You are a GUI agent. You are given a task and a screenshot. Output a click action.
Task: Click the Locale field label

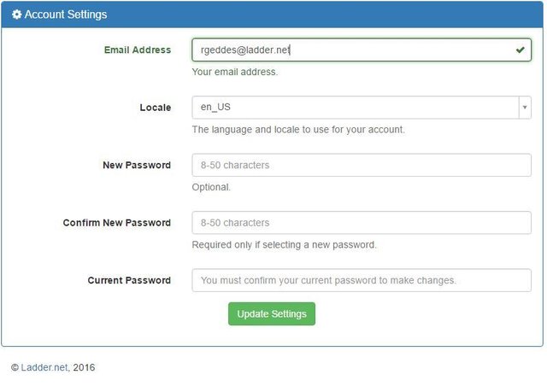point(155,108)
